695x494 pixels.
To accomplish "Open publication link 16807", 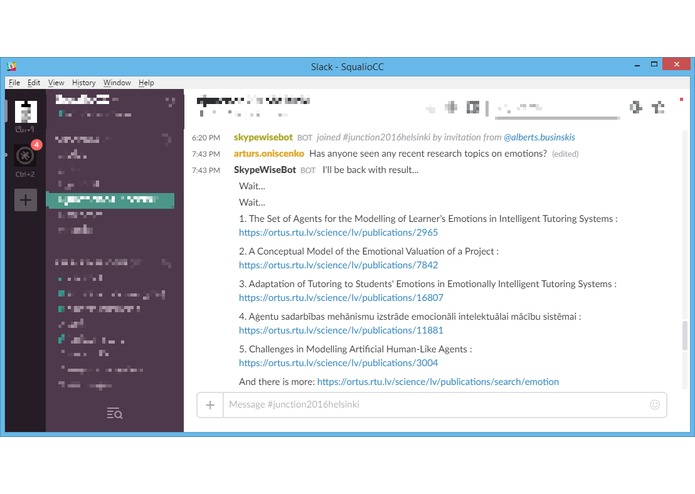I will pos(341,298).
